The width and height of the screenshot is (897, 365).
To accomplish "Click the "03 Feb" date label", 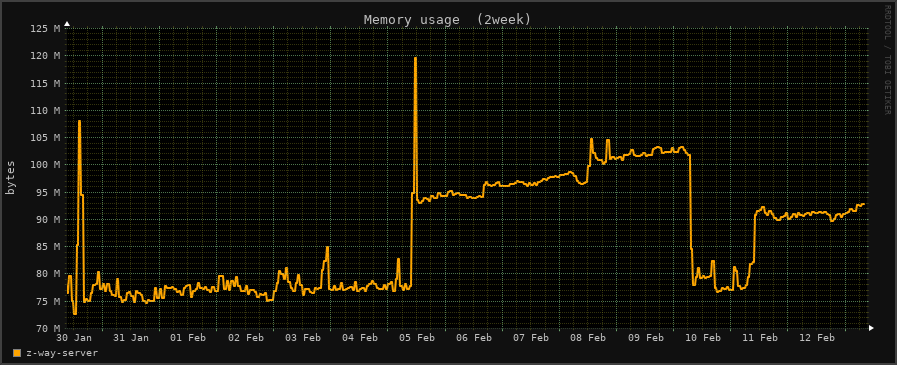I will tap(303, 338).
